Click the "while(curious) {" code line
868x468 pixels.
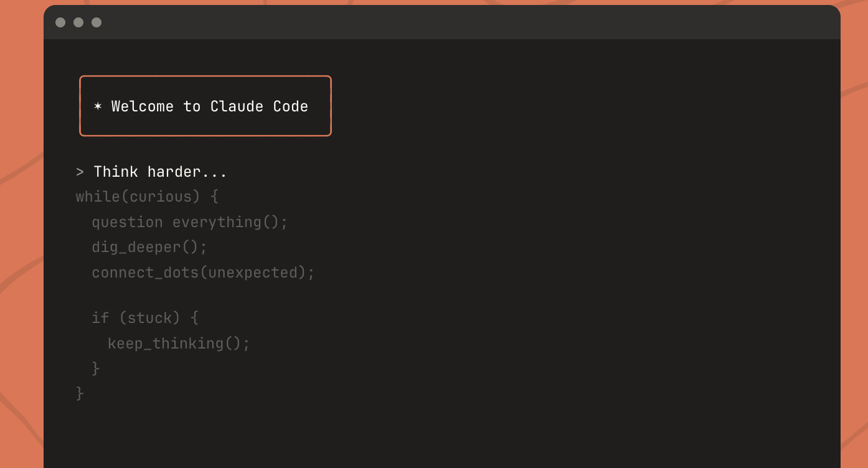click(x=147, y=197)
